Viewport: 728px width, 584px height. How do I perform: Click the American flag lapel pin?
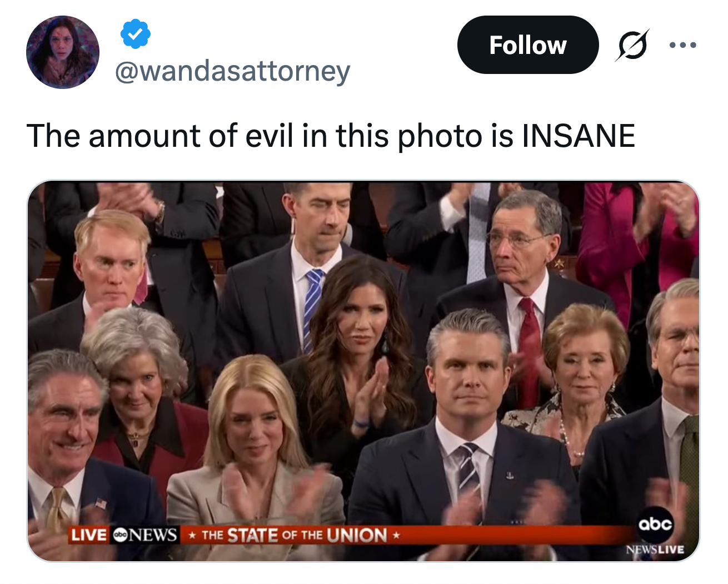[x=101, y=503]
